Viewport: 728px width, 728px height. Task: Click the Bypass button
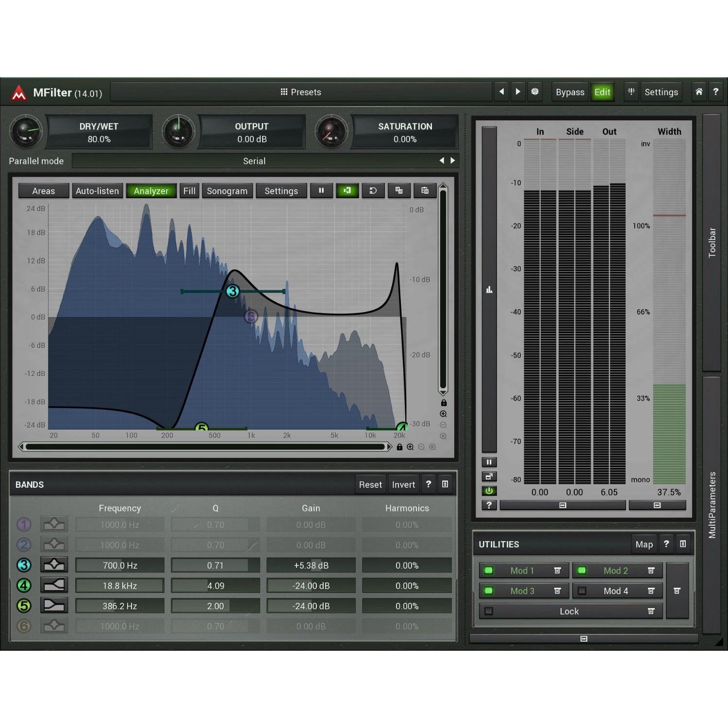(570, 92)
